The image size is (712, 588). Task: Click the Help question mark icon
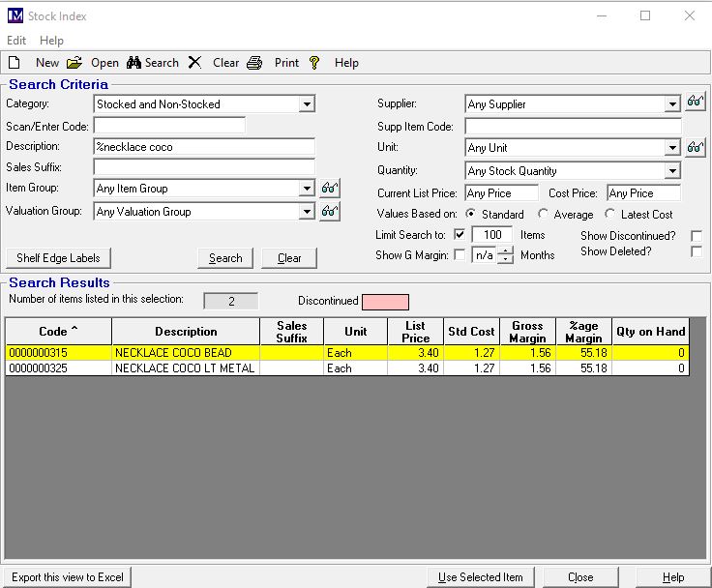click(314, 63)
